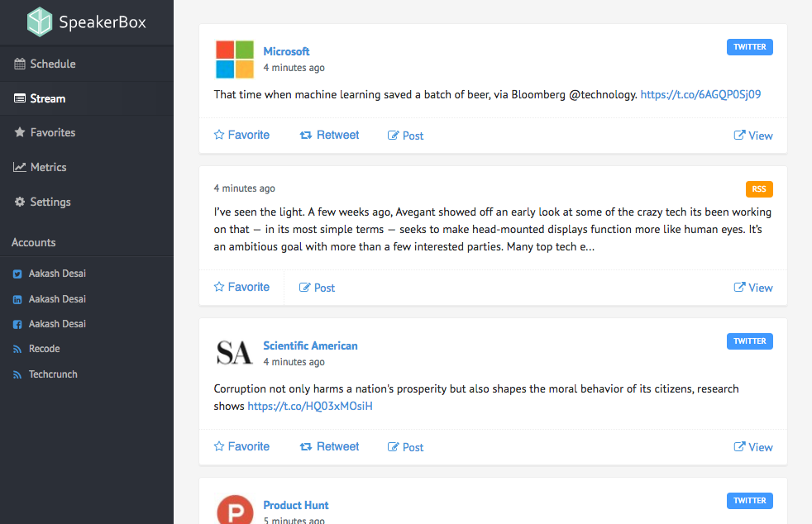Favorite the Scientific American tweet
The image size is (812, 524).
241,446
